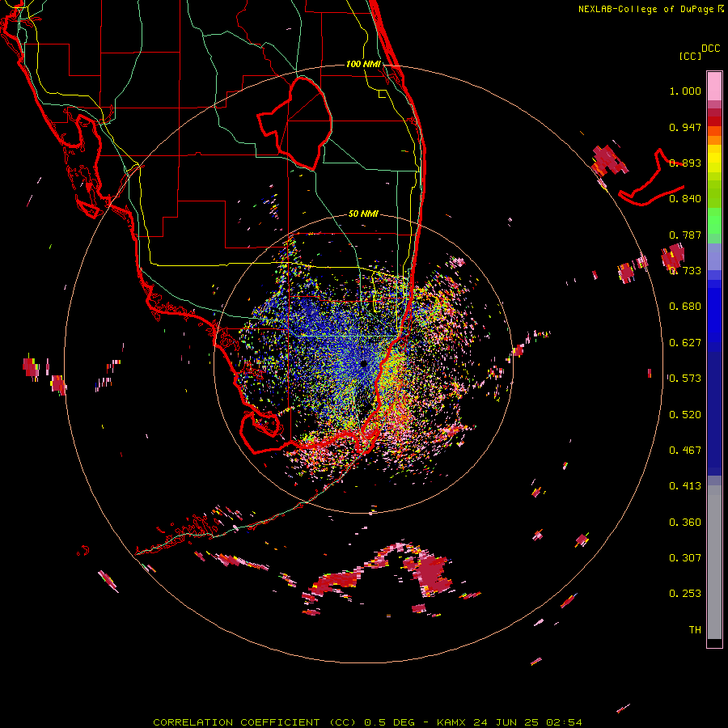Select the 0.520 color scale value
The height and width of the screenshot is (728, 728).
685,415
